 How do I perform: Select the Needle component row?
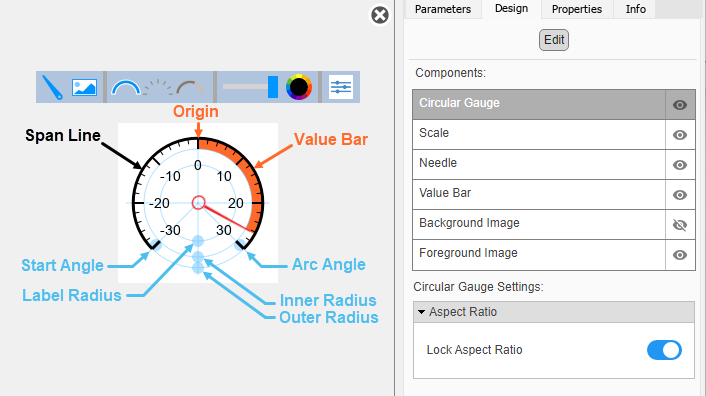coord(539,165)
